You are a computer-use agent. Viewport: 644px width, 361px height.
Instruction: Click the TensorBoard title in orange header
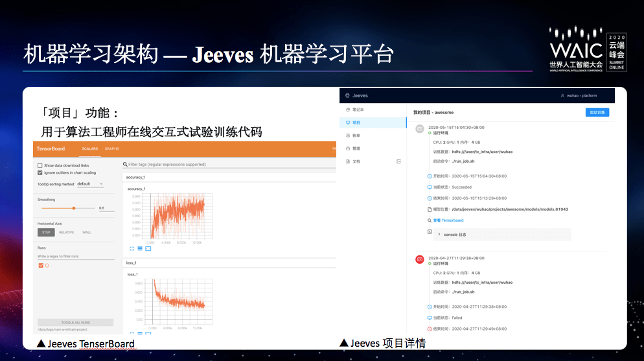pos(51,148)
